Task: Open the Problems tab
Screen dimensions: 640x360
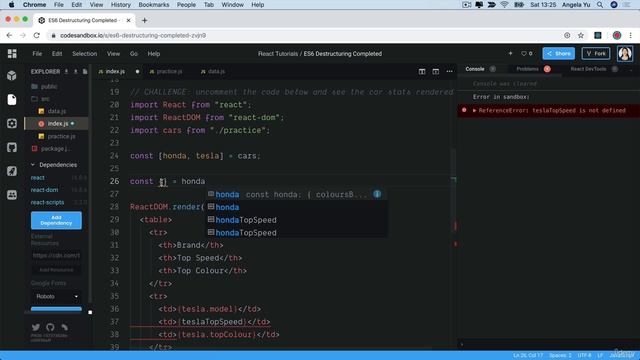Action: 527,69
